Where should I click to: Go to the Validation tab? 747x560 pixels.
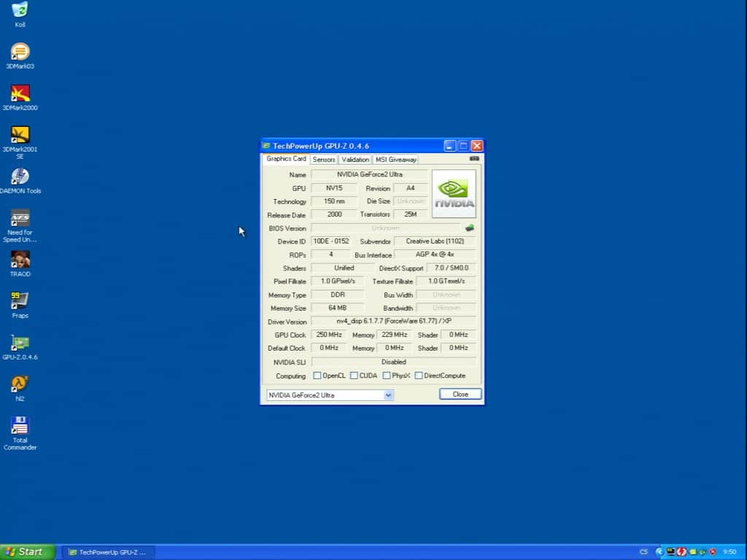tap(355, 160)
